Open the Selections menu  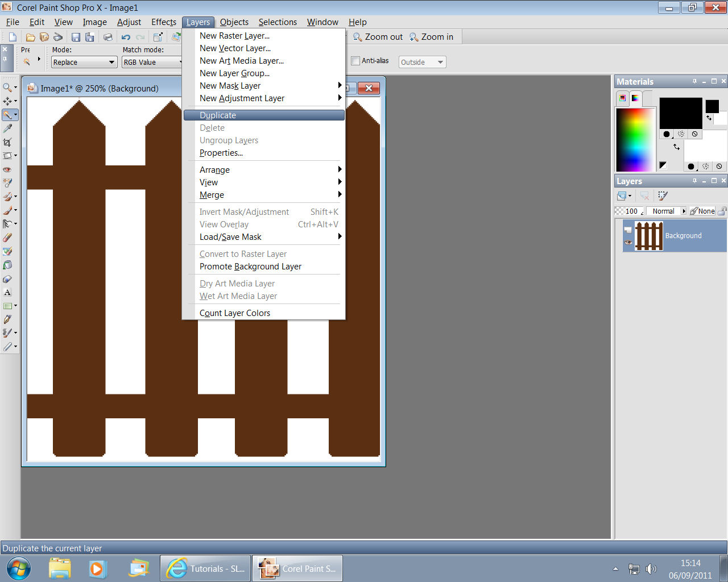[x=278, y=22]
